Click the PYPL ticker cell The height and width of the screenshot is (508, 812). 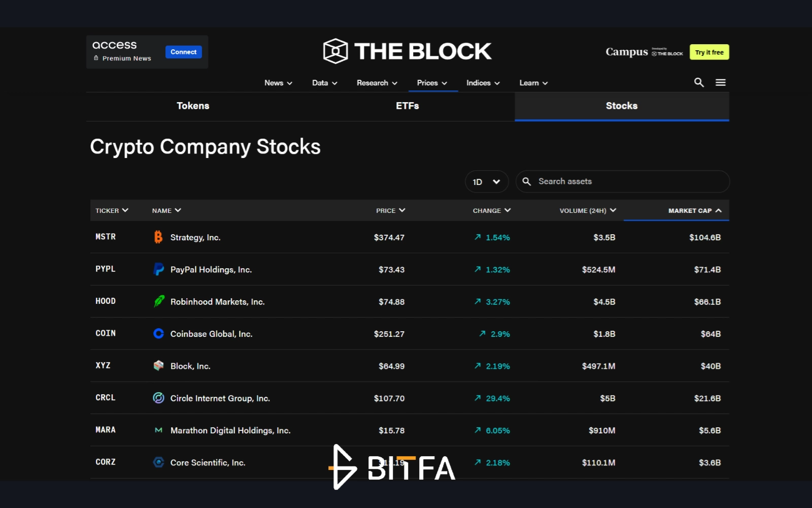[x=106, y=269]
